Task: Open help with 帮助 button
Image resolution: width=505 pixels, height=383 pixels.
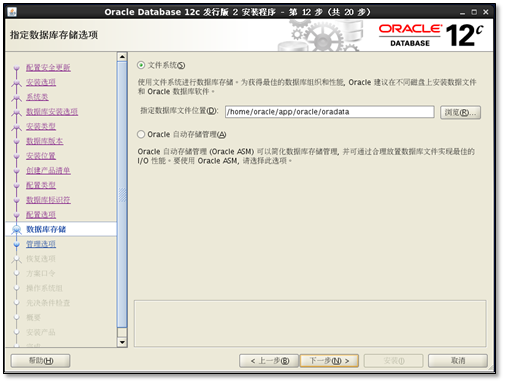Action: pyautogui.click(x=40, y=361)
